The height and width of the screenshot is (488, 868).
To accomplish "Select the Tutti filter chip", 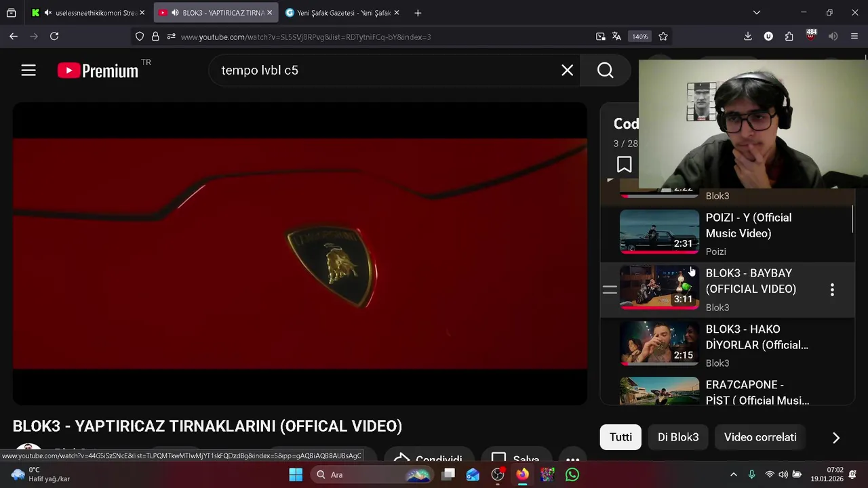I will (x=620, y=437).
